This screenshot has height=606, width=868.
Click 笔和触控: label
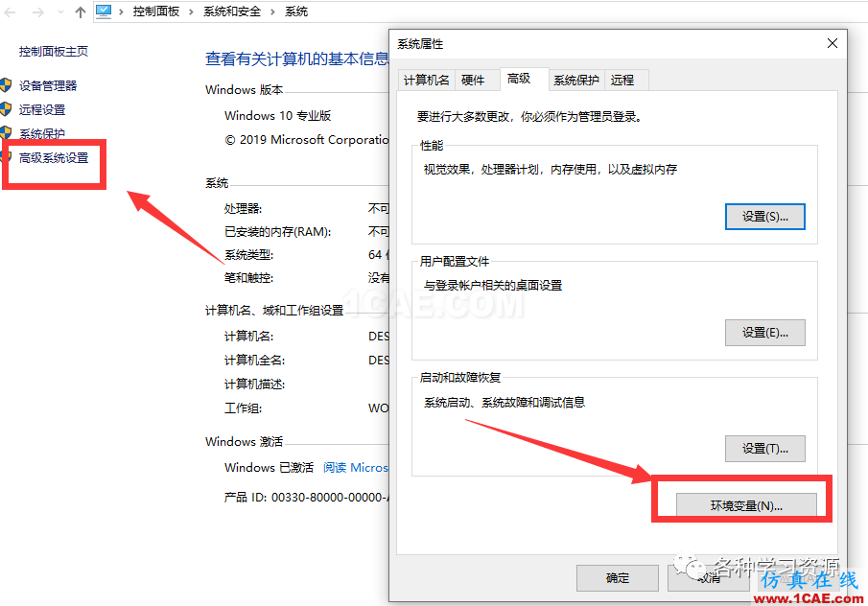tap(248, 278)
